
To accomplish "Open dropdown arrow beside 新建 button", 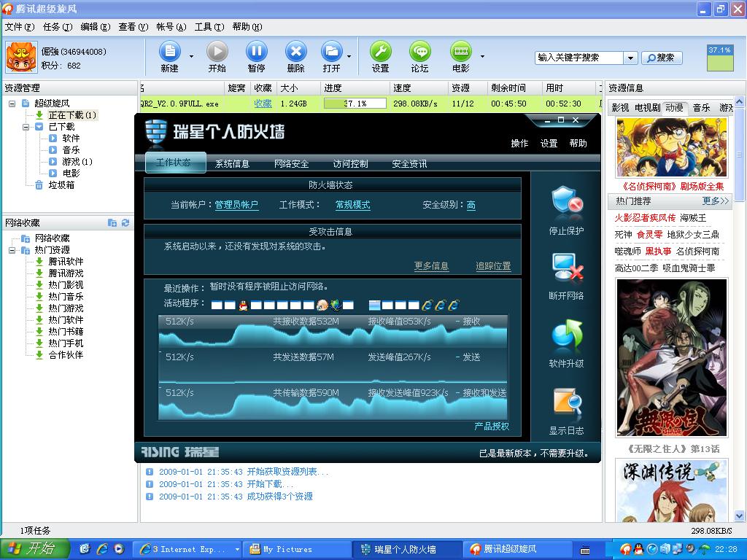I will pyautogui.click(x=192, y=56).
